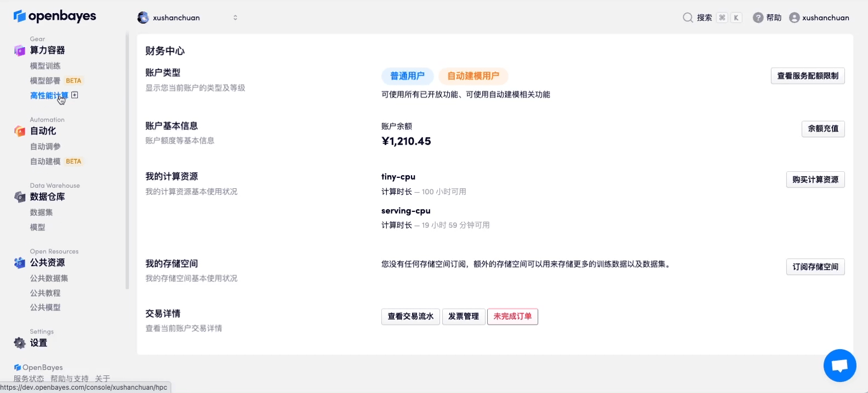The height and width of the screenshot is (393, 868).
Task: Open the 设置 settings gear icon
Action: (x=20, y=343)
